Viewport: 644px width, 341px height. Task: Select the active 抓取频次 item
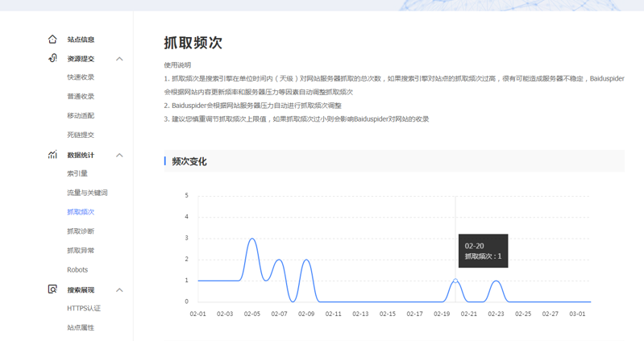(81, 212)
